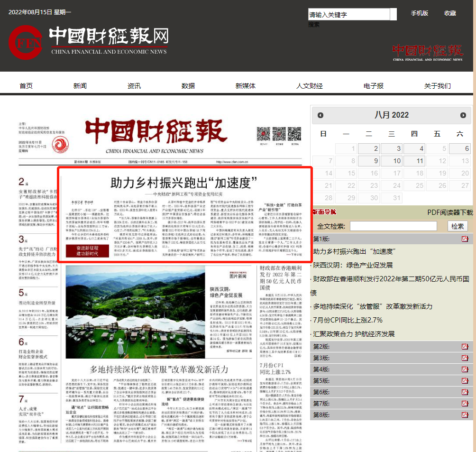Open the 关于我们 menu item
The height and width of the screenshot is (452, 476).
pyautogui.click(x=438, y=86)
